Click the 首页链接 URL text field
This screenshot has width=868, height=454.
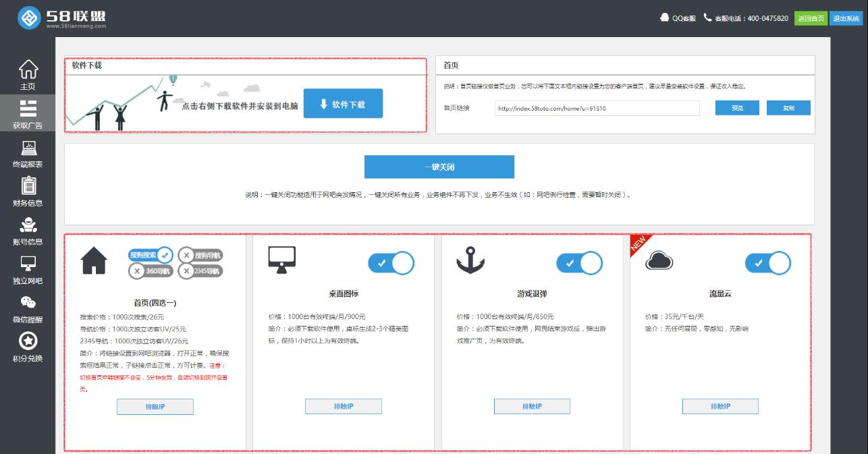[597, 108]
